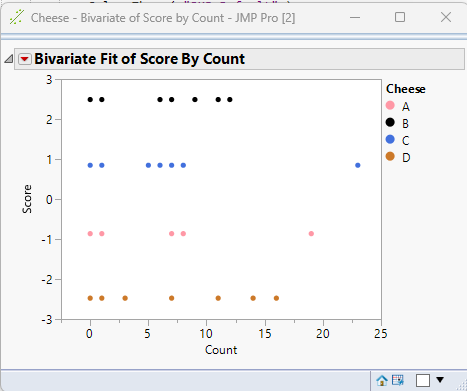This screenshot has width=467, height=391.
Task: Maximize the JMP report window
Action: (400, 17)
